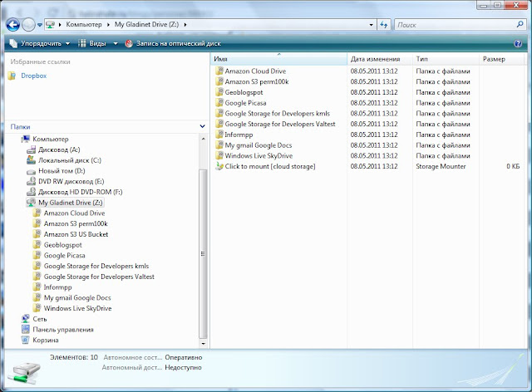Expand the arrow after Компьютер breadcrumb
This screenshot has width=532, height=392.
coord(108,24)
